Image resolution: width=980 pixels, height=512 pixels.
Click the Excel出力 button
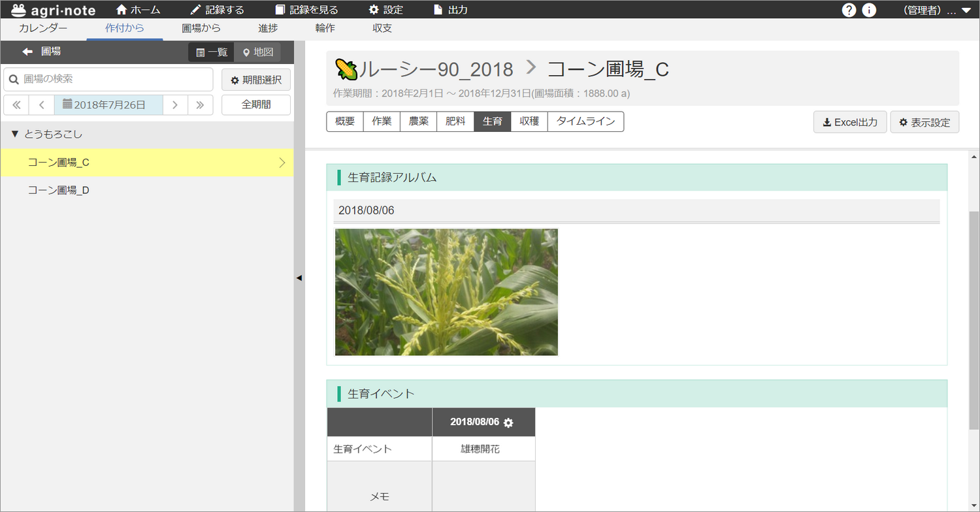tap(850, 122)
